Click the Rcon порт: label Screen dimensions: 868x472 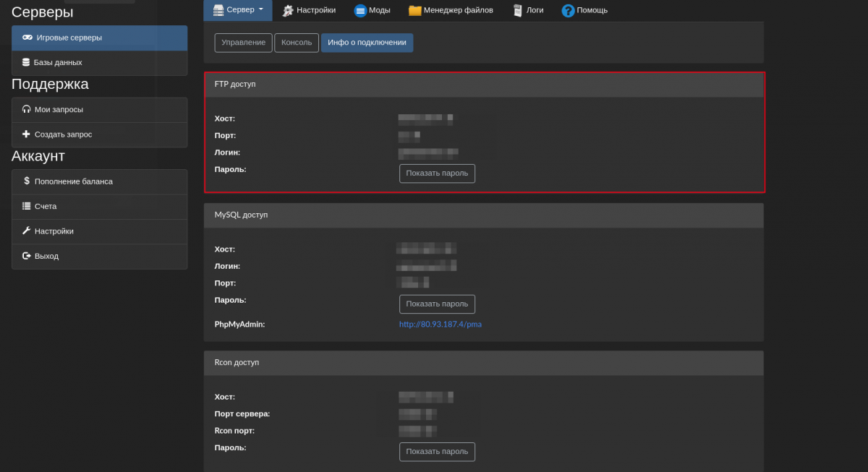(235, 431)
